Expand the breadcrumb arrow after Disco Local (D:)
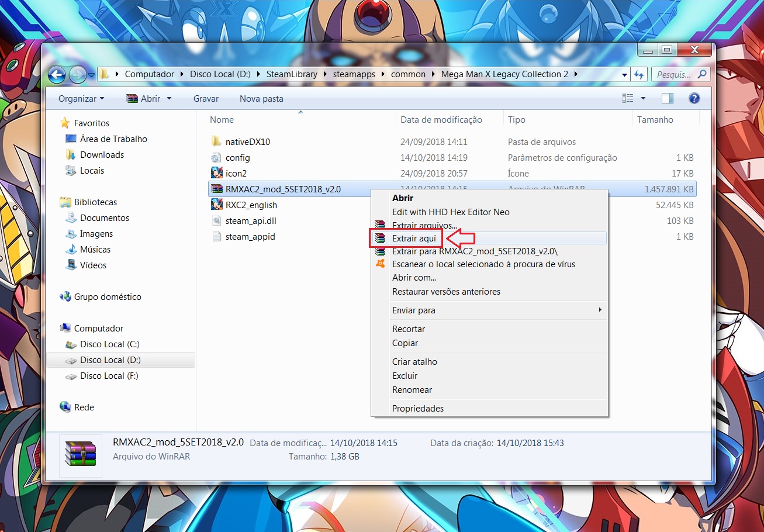Viewport: 764px width, 532px height. pyautogui.click(x=258, y=74)
